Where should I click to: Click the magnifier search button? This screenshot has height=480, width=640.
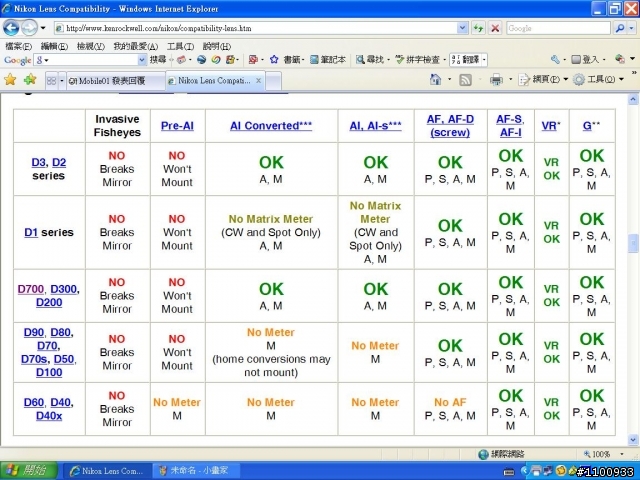(620, 28)
